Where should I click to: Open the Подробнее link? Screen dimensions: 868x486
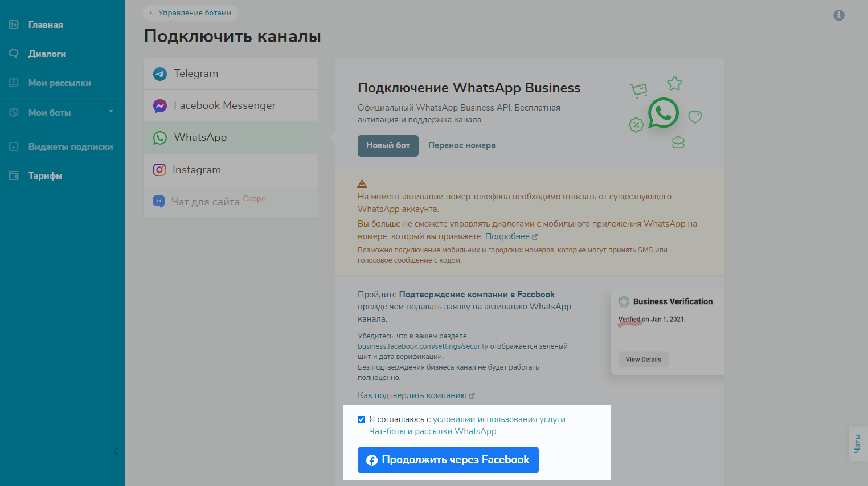pyautogui.click(x=507, y=236)
